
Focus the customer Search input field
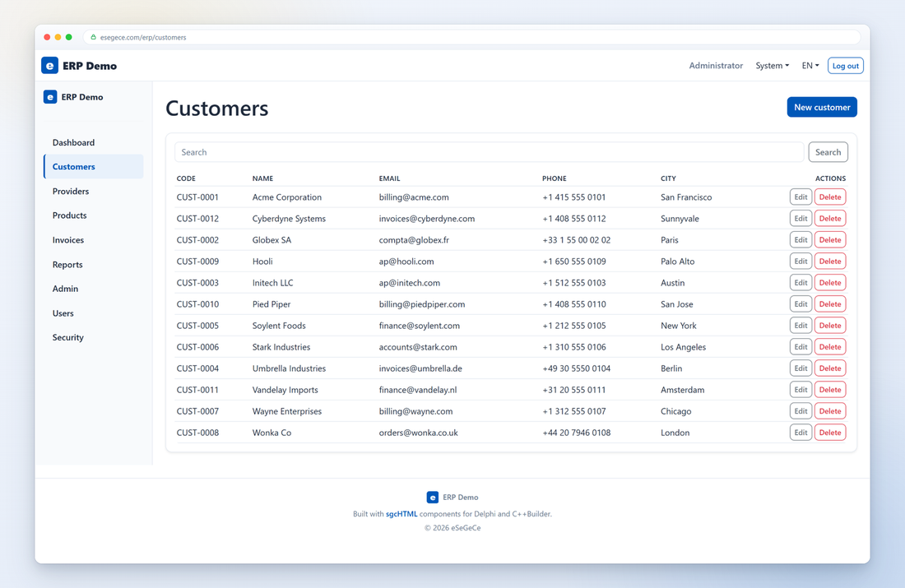(490, 152)
